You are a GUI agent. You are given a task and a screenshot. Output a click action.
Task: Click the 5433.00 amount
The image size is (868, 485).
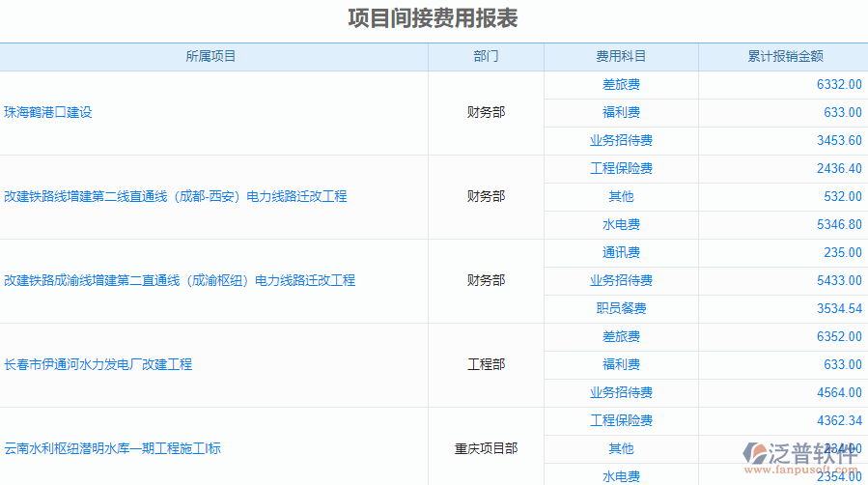click(x=839, y=281)
